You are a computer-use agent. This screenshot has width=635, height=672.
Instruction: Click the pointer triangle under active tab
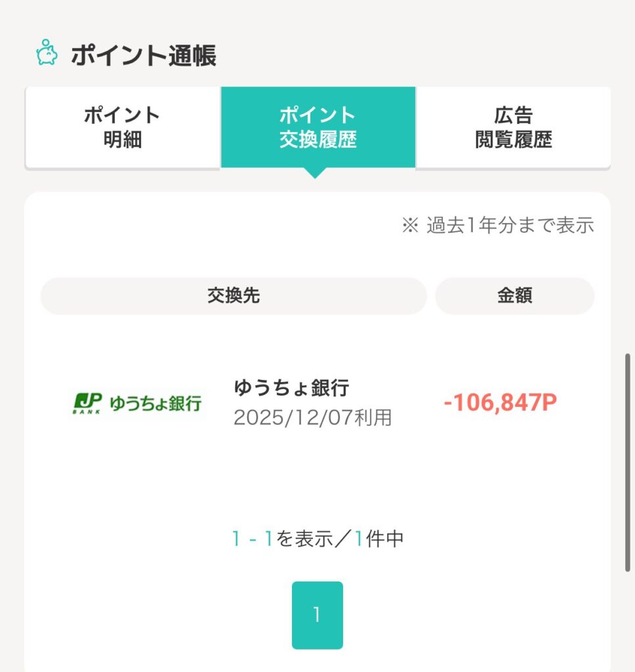pos(316,173)
